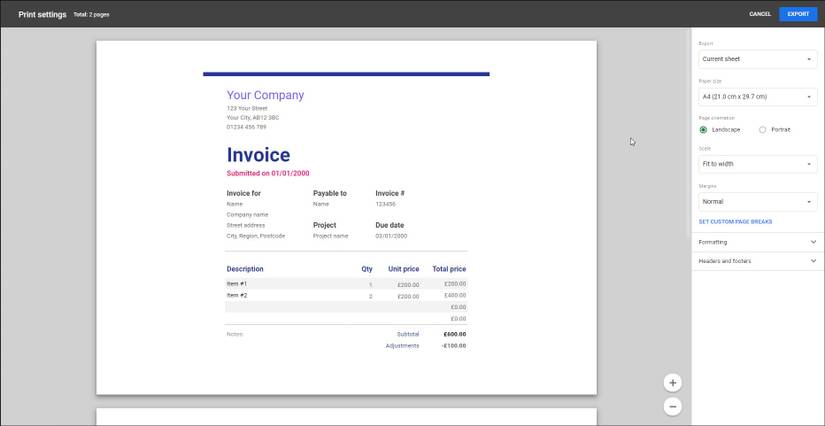
Task: Open the Current sheet export dropdown
Action: tap(758, 59)
